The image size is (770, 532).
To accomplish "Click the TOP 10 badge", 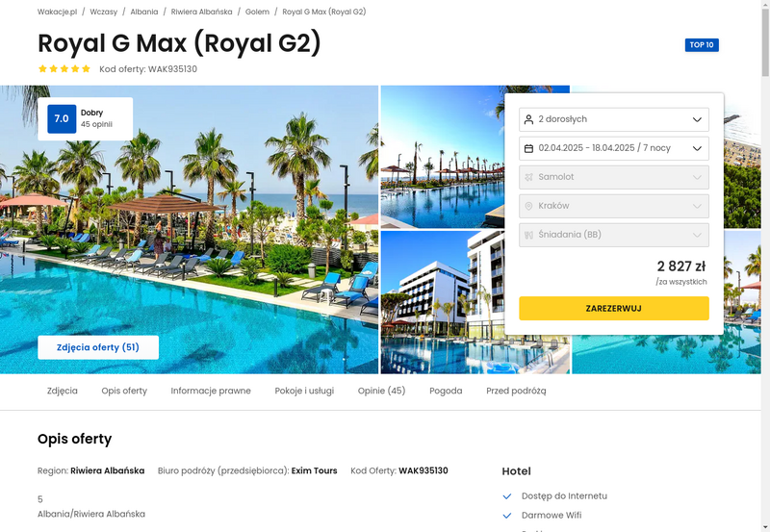I will [702, 45].
